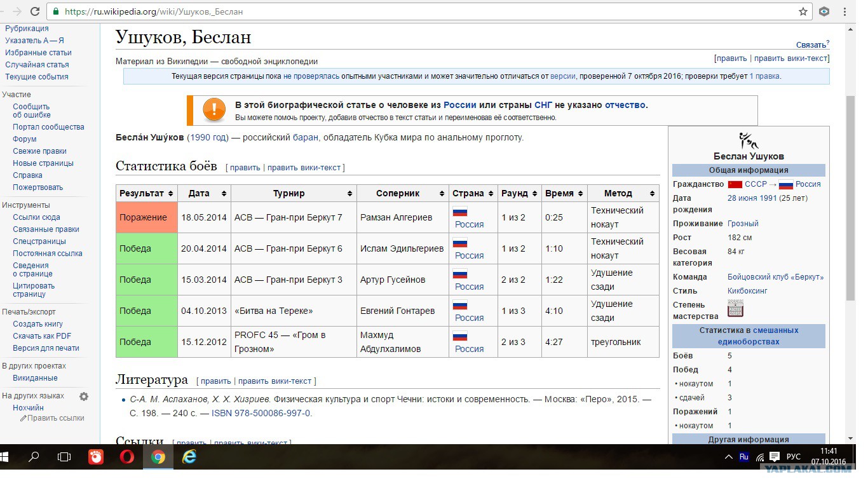Sort table by Дата column
Screen dimensions: 868x488
[x=224, y=193]
